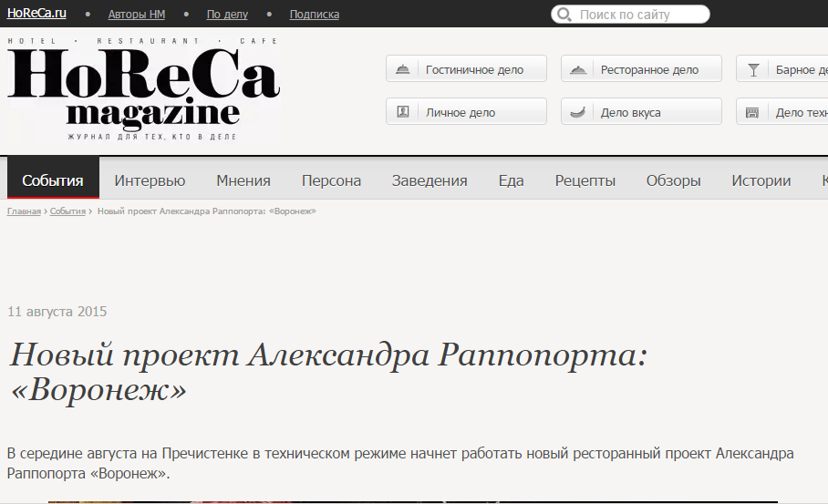Switch to the Обзоры tab

673,180
